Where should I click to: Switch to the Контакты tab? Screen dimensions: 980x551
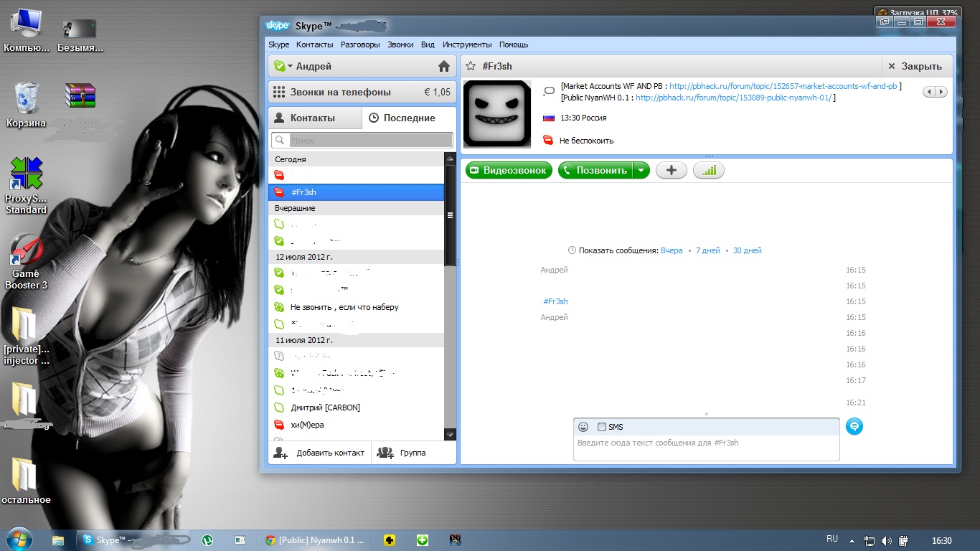(x=314, y=118)
